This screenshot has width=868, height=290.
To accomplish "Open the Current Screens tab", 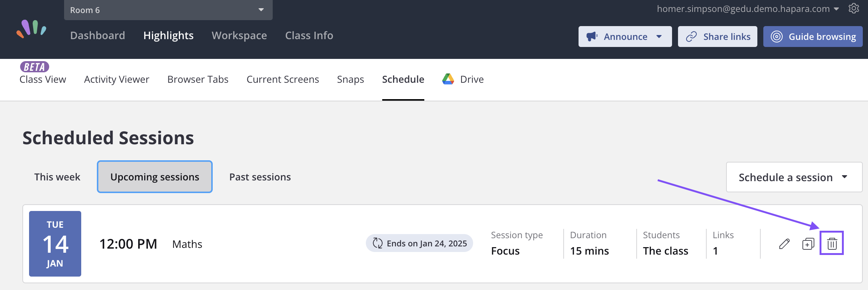I will [283, 79].
